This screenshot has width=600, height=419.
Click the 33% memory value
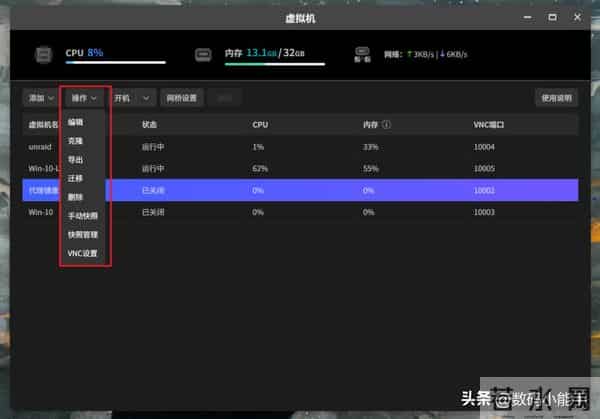(370, 147)
